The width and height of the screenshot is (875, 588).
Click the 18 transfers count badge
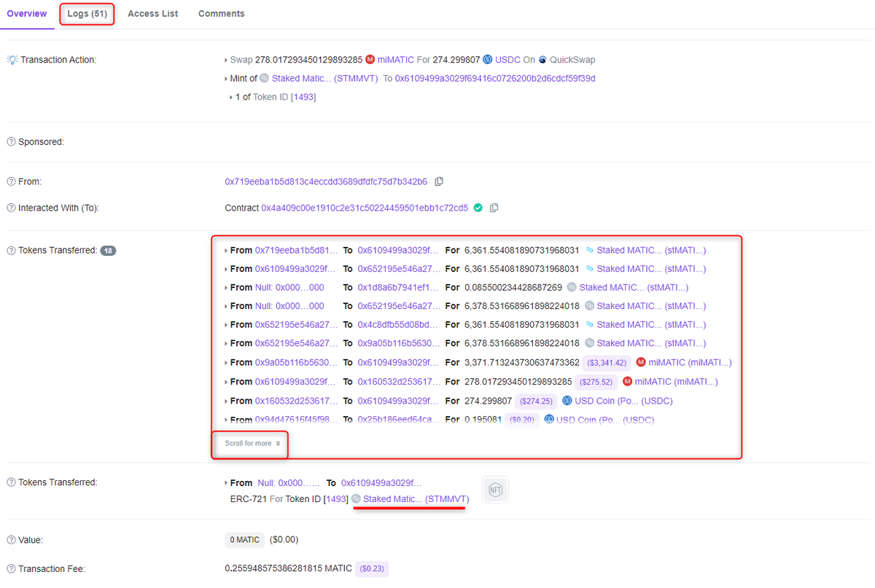tap(108, 251)
